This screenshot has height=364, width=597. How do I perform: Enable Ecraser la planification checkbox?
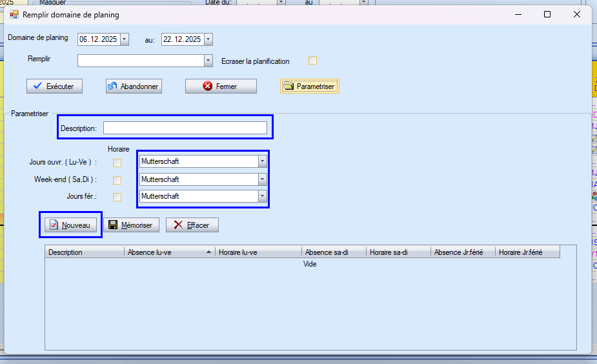click(x=312, y=61)
